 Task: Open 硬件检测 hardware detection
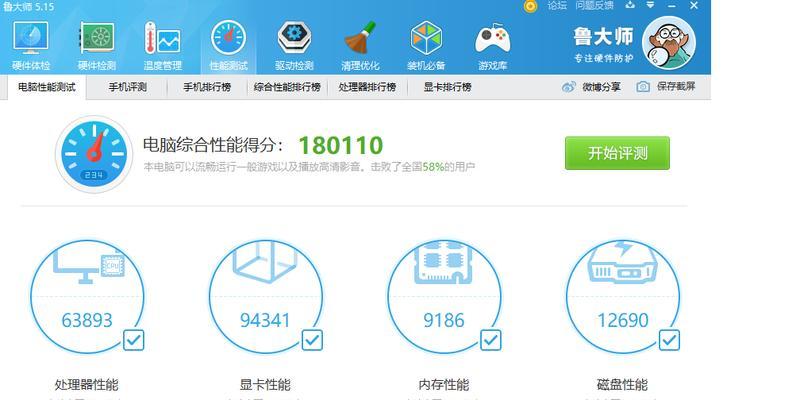click(x=97, y=46)
